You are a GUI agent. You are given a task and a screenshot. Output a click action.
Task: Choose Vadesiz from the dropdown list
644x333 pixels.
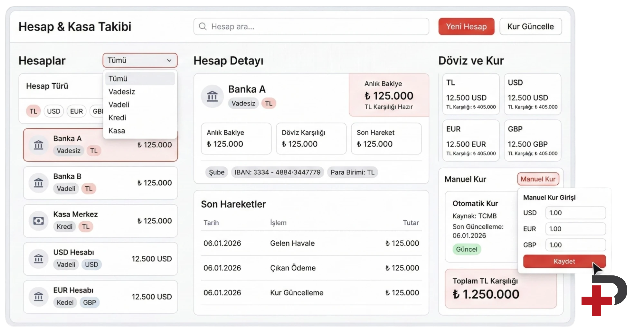(x=122, y=92)
